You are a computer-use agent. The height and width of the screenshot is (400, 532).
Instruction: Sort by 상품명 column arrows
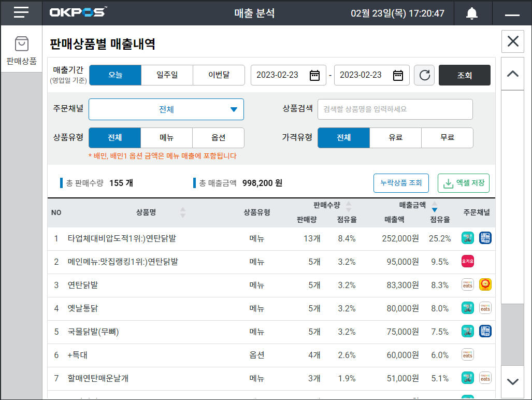tap(183, 212)
